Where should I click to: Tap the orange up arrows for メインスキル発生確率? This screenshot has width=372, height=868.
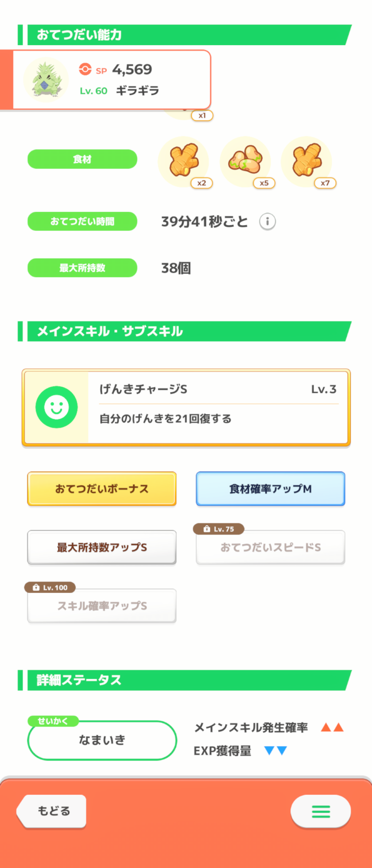click(332, 728)
